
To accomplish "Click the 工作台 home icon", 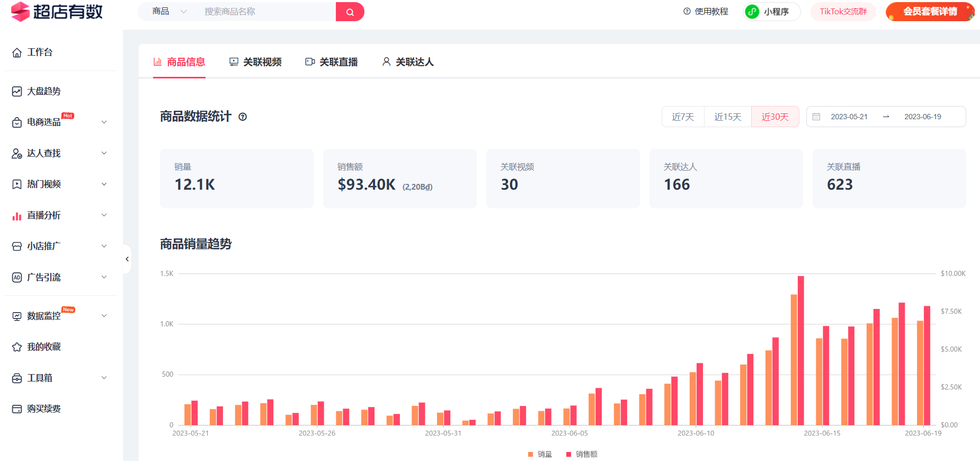I will [17, 52].
